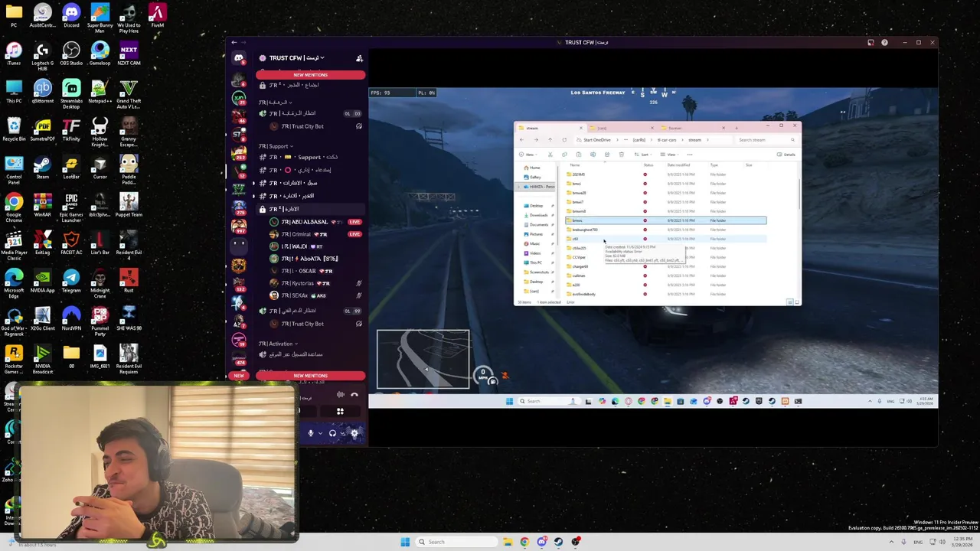
Task: Click the NEW servers badge button
Action: click(239, 376)
